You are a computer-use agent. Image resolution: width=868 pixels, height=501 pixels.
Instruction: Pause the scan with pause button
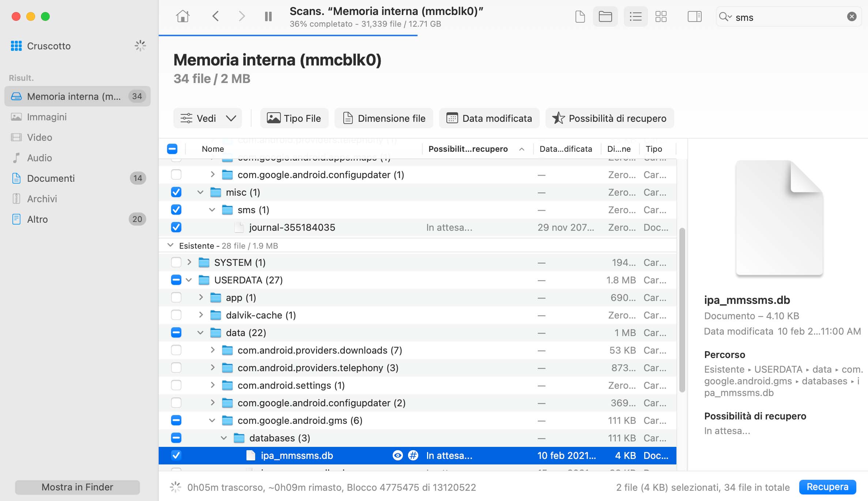tap(268, 16)
